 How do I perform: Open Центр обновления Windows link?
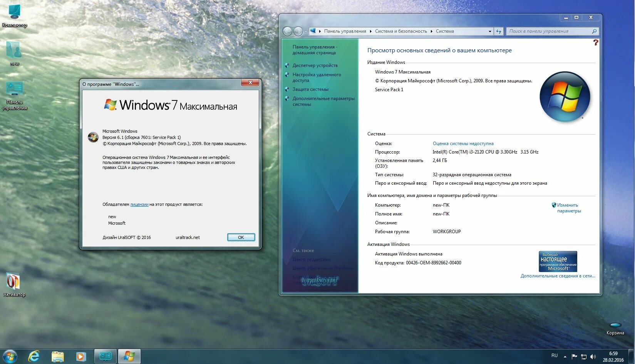(323, 268)
